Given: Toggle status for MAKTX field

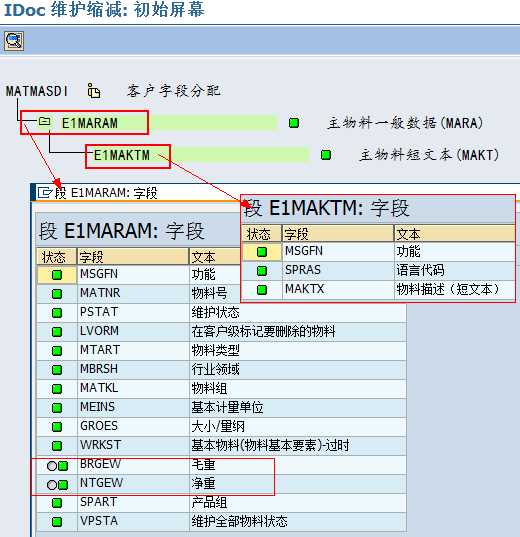Looking at the screenshot, I should 262,290.
